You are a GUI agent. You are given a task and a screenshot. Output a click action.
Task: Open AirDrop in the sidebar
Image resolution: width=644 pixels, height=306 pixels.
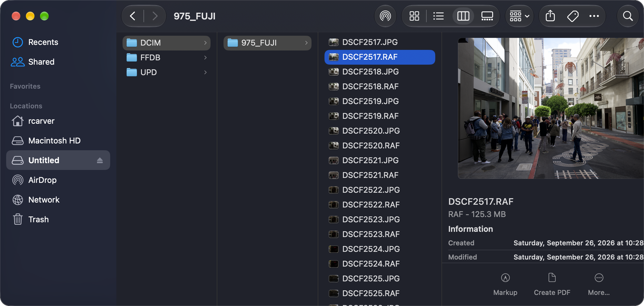[x=58, y=180]
